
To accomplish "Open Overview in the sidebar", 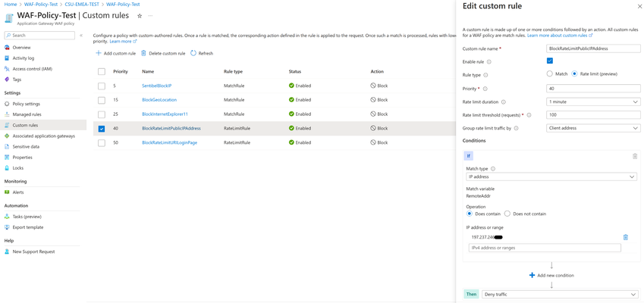I will coord(21,48).
